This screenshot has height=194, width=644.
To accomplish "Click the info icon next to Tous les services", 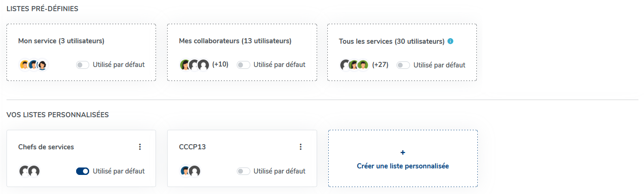I will click(450, 41).
